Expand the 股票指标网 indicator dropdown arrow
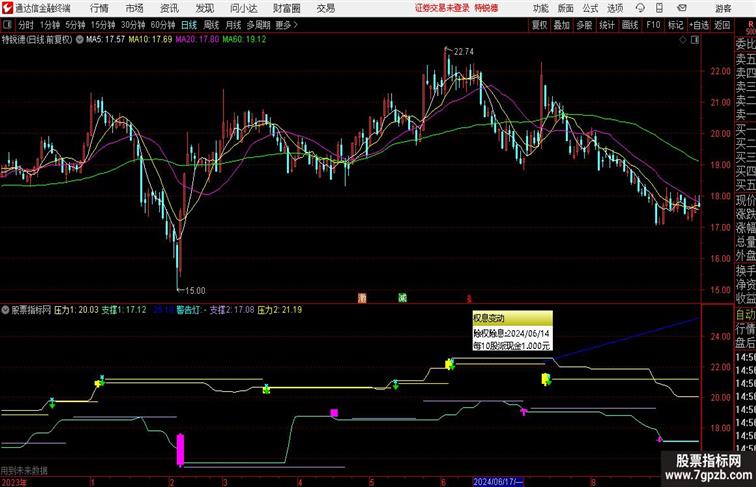Viewport: 756px width, 487px height. coord(5,310)
